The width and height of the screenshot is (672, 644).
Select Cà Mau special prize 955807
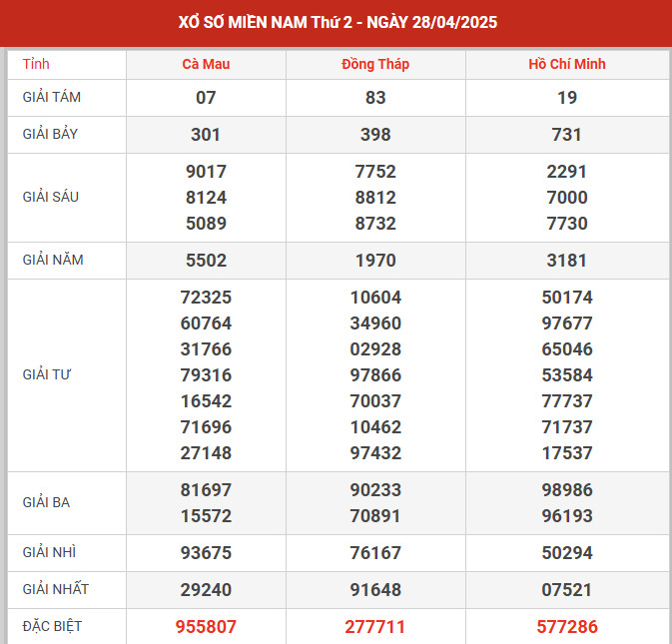206,627
